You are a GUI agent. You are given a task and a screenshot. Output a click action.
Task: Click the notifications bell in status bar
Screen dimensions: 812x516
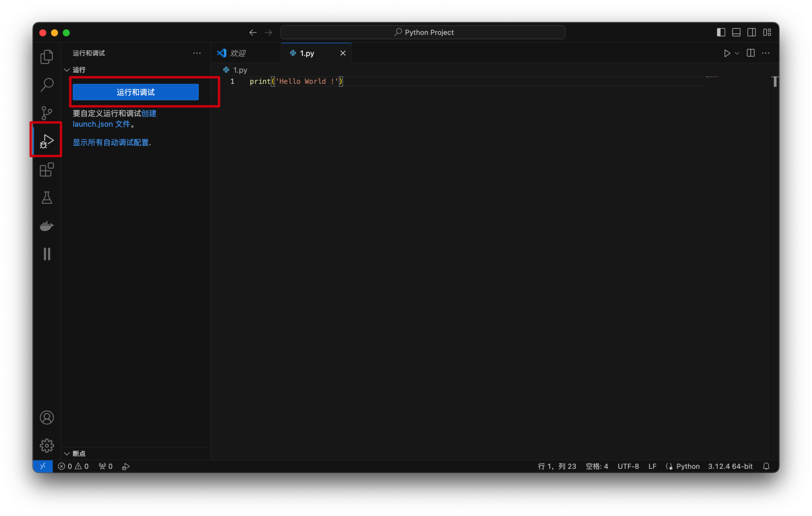pyautogui.click(x=766, y=466)
